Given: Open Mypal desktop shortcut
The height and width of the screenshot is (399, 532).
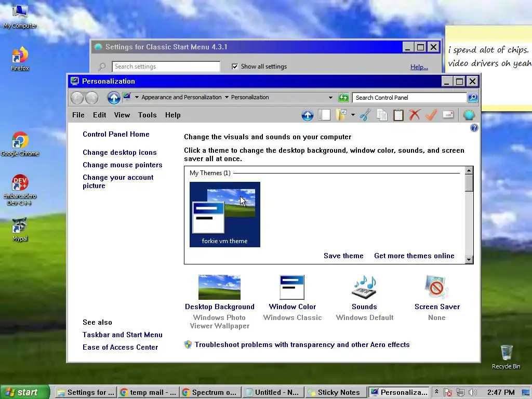Looking at the screenshot, I should [x=20, y=230].
